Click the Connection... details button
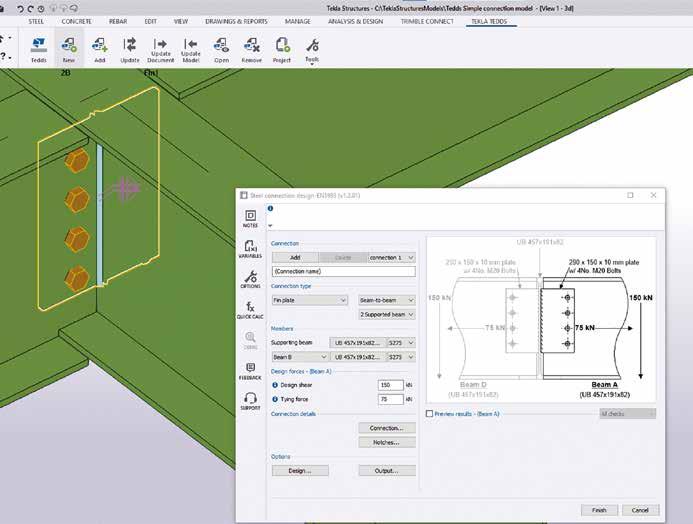This screenshot has height=524, width=693. point(387,428)
